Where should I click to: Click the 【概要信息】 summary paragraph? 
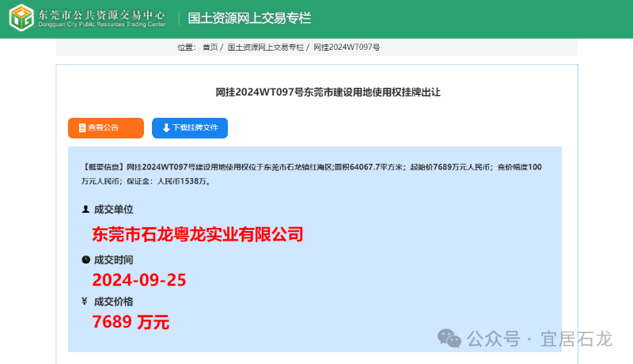pos(311,174)
